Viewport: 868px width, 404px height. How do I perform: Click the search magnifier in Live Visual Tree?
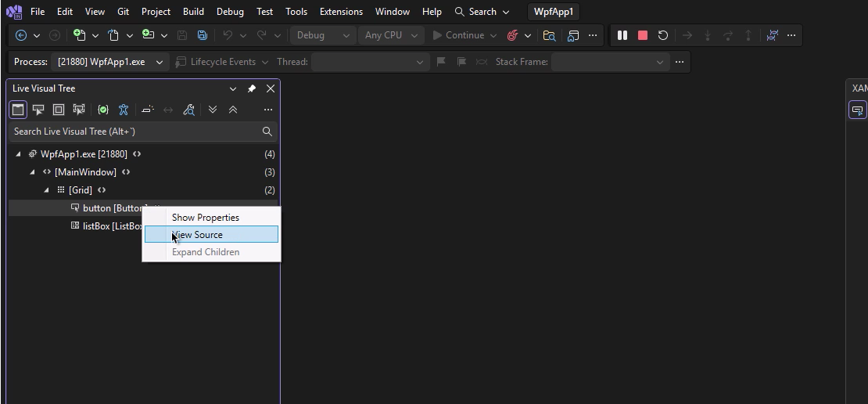tap(267, 132)
